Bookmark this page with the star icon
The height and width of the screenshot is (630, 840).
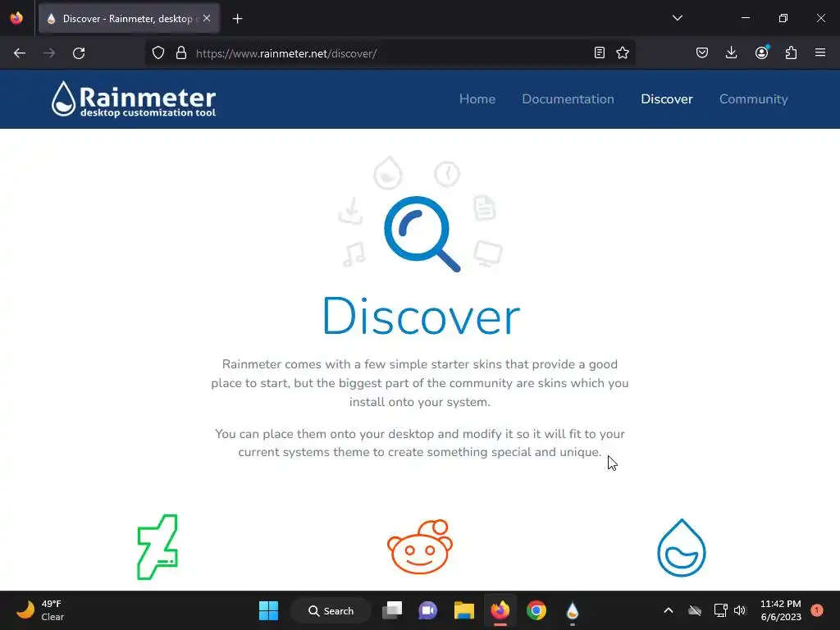point(623,53)
